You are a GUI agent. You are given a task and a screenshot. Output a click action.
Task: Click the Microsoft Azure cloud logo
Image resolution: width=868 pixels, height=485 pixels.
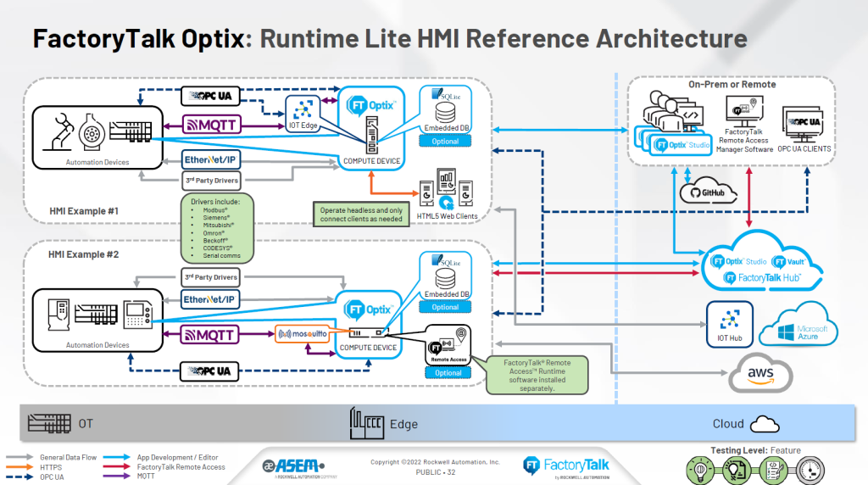point(798,326)
